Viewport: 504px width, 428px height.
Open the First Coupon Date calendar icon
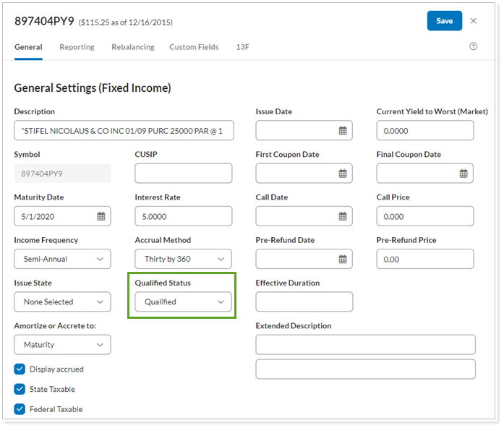[x=343, y=174]
